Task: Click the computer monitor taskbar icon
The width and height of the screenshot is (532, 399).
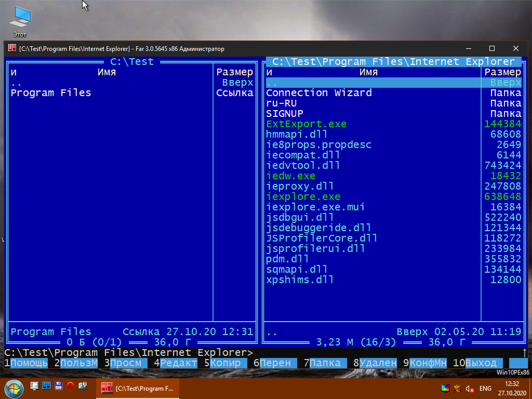Action: point(34,386)
